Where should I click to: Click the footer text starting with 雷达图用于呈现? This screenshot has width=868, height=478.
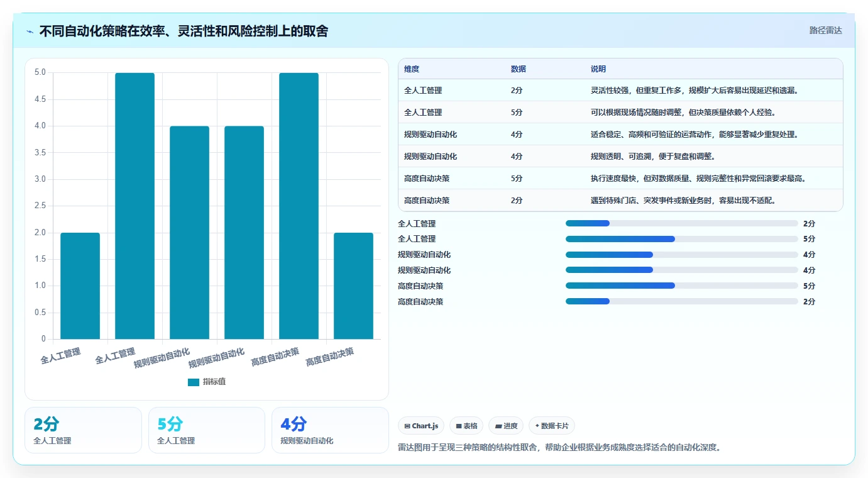pos(559,448)
